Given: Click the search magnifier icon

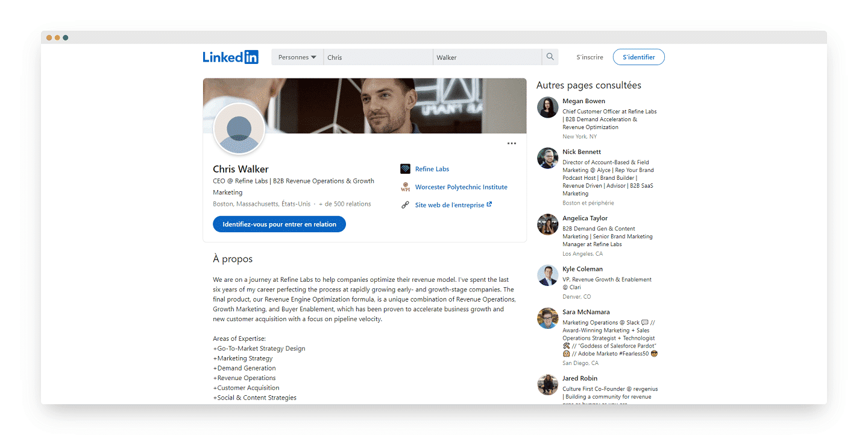Looking at the screenshot, I should pos(550,57).
